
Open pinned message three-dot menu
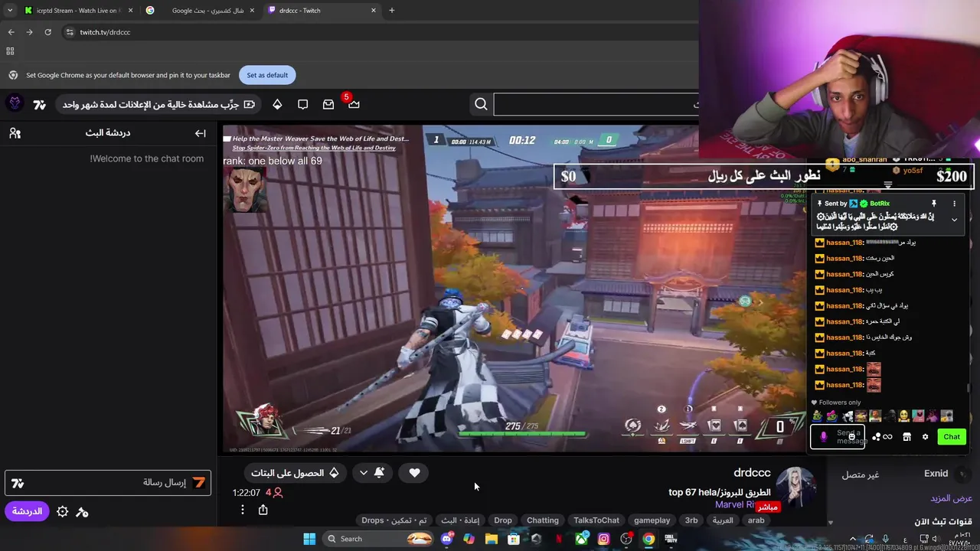954,204
